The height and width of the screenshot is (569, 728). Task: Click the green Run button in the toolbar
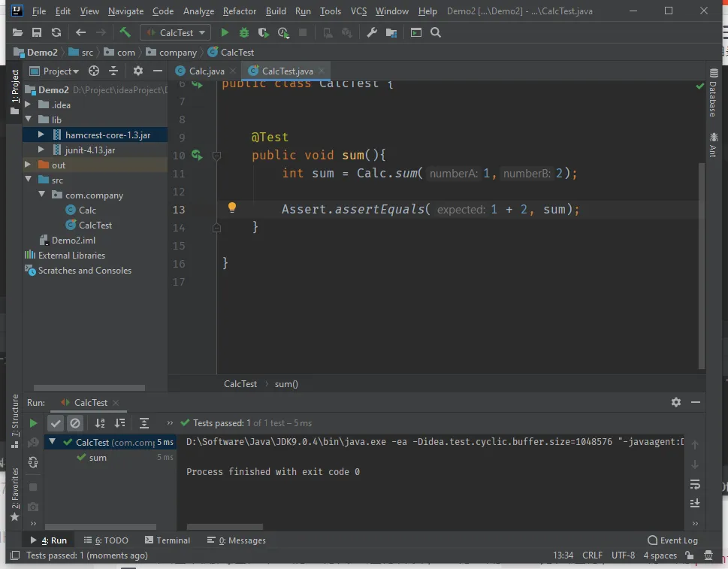tap(224, 32)
